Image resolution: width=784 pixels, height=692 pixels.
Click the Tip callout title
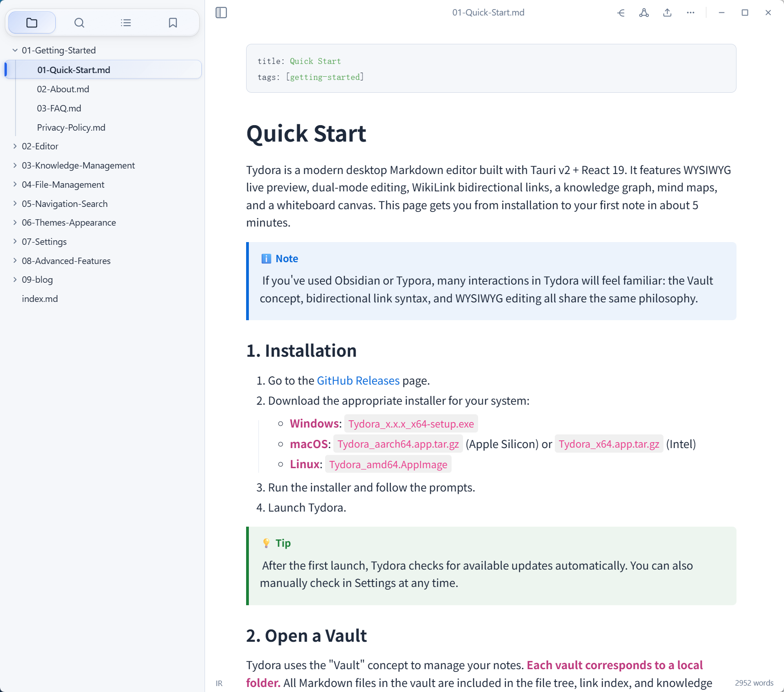[283, 543]
